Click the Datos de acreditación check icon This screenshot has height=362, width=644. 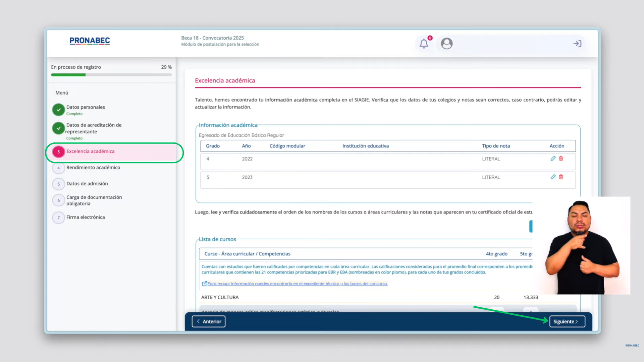[58, 128]
